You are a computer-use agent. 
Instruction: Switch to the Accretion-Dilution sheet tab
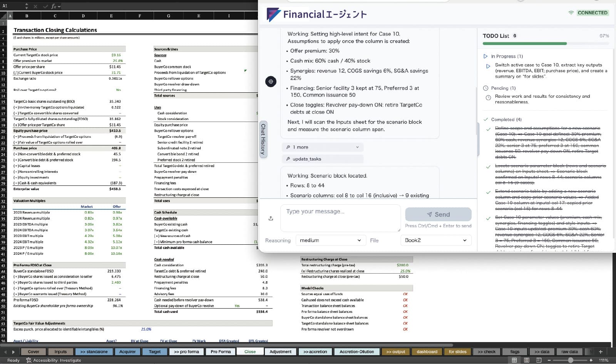click(357, 352)
